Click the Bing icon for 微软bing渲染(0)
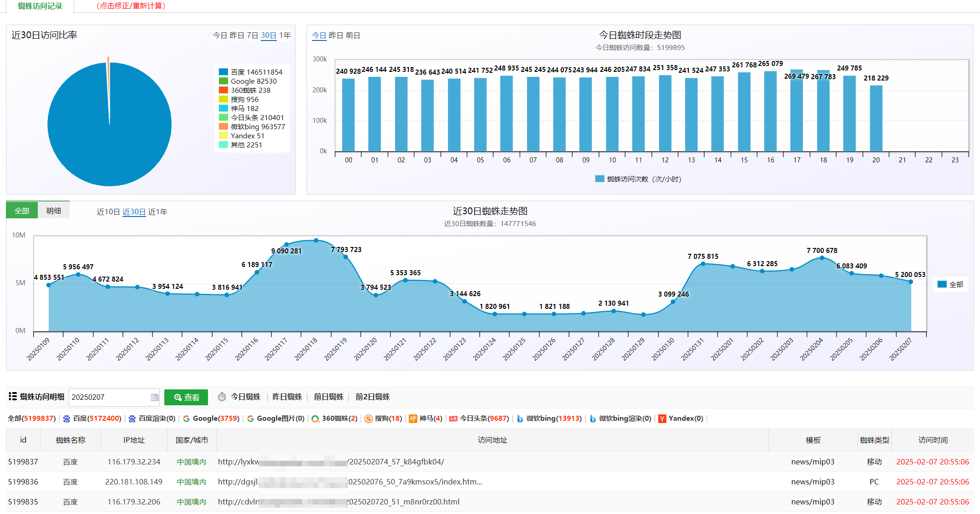The width and height of the screenshot is (980, 514). click(x=593, y=418)
